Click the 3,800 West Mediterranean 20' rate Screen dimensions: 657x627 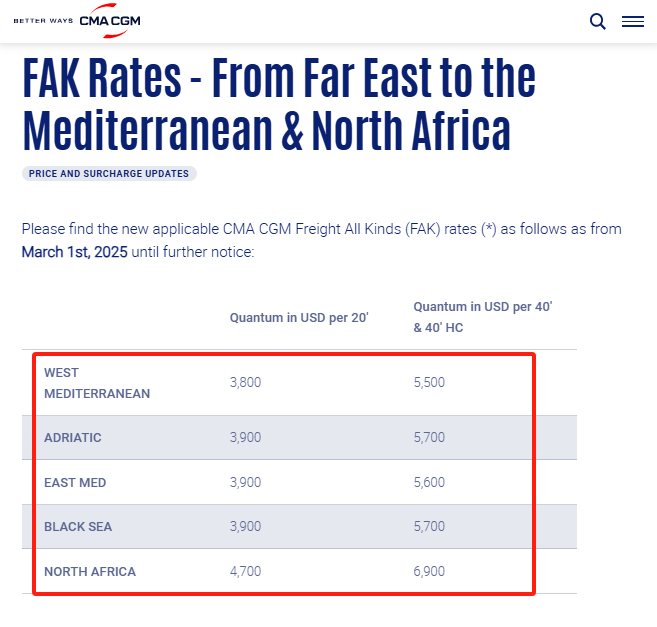[245, 383]
